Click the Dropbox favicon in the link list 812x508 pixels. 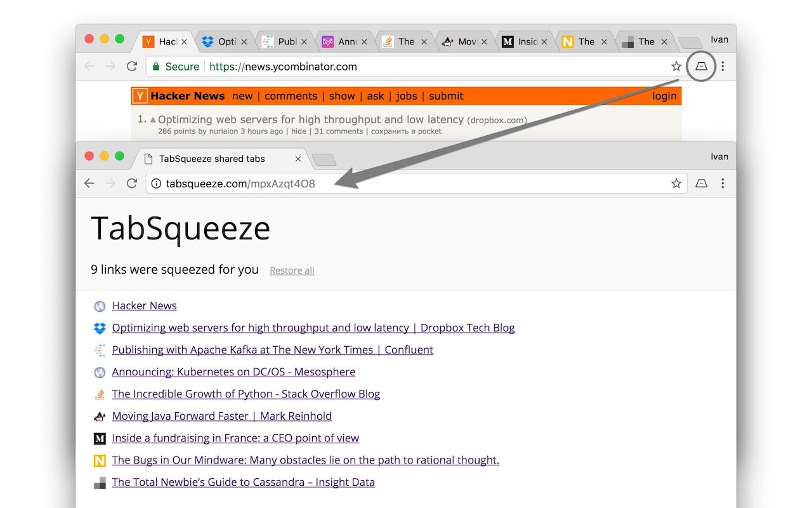click(100, 328)
